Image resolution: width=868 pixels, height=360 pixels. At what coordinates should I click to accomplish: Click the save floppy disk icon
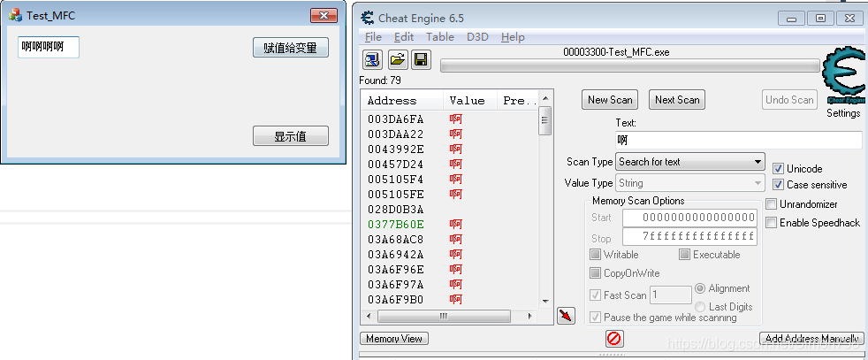pyautogui.click(x=421, y=59)
